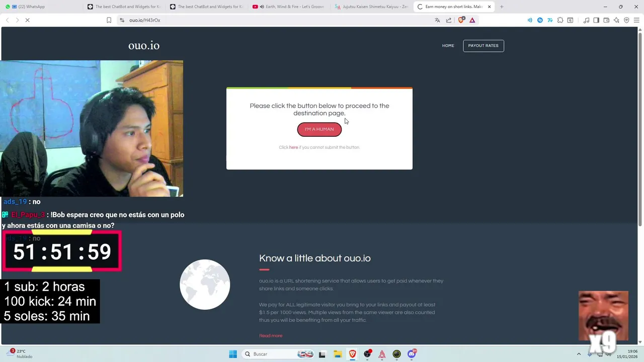
Task: Switch to Jujutsu Kaisen tab
Action: 371,7
